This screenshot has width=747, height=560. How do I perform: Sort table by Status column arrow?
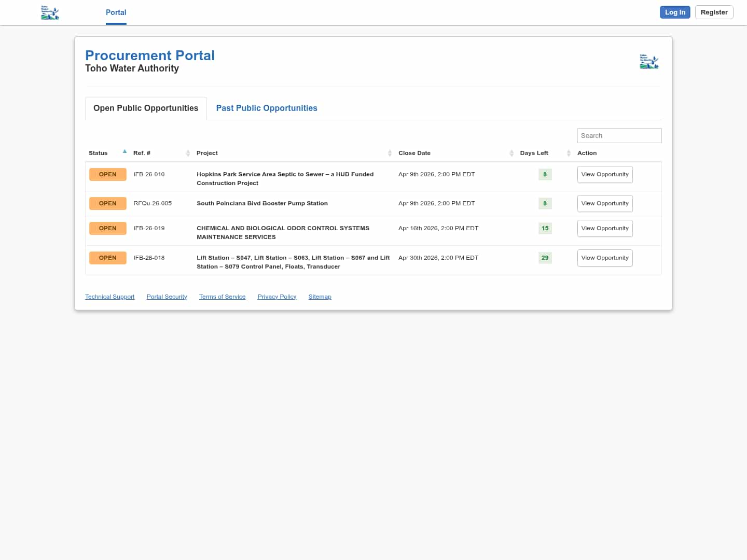tap(125, 152)
